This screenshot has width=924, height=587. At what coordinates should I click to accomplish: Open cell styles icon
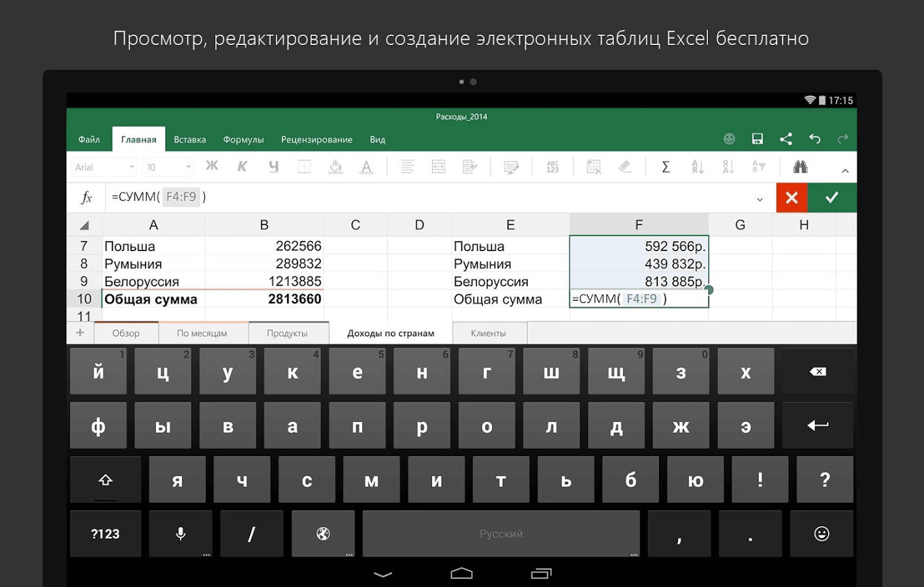512,167
